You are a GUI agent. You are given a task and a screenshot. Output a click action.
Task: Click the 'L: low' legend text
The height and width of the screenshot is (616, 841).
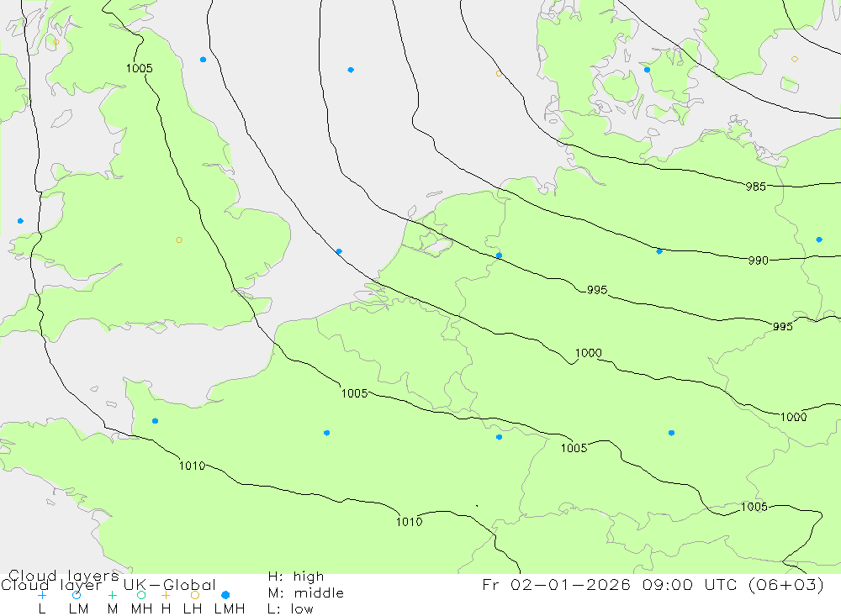(290, 609)
